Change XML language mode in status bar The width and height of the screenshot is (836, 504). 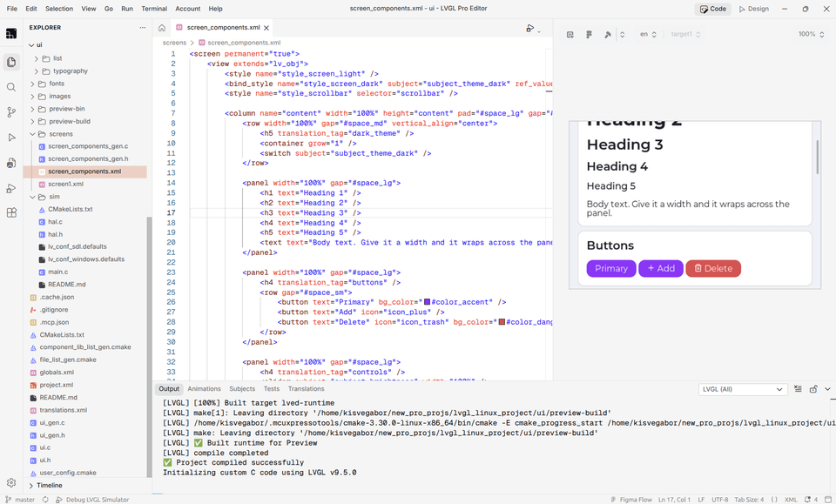point(791,500)
